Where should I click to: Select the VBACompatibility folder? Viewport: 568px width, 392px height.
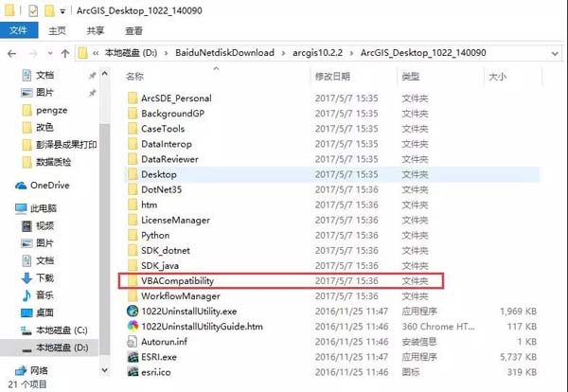[281, 281]
